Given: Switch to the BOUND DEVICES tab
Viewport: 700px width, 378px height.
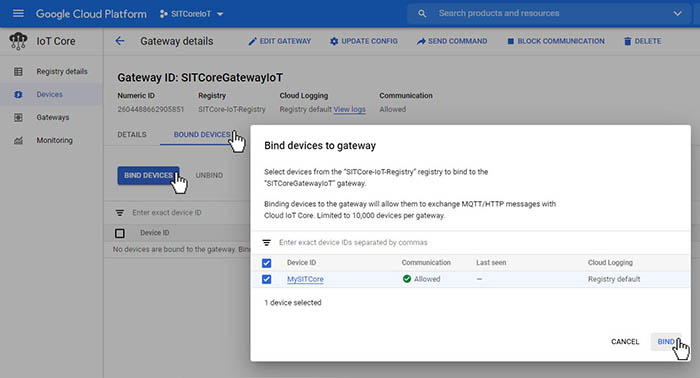Looking at the screenshot, I should click(202, 134).
